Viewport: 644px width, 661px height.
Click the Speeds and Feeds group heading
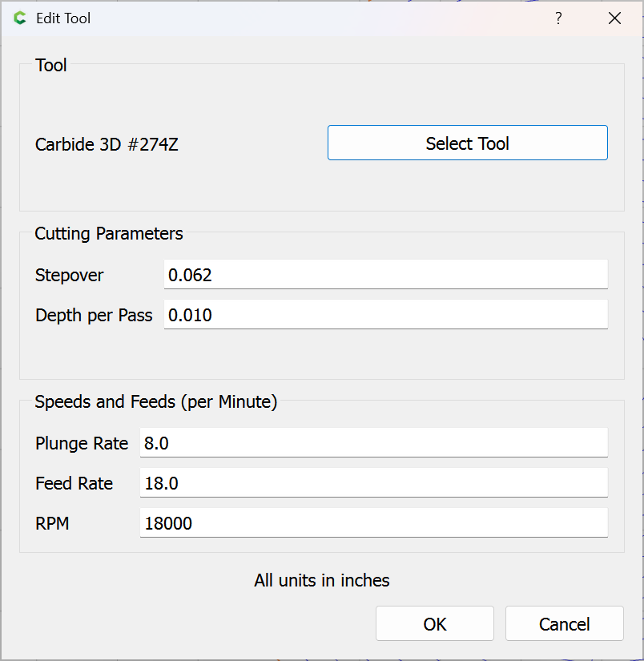click(x=156, y=402)
